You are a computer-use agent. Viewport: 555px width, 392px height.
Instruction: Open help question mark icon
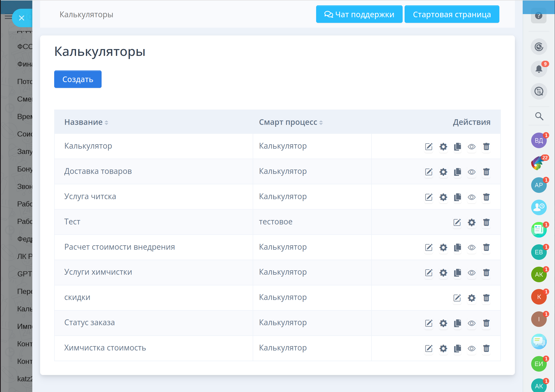coord(538,16)
